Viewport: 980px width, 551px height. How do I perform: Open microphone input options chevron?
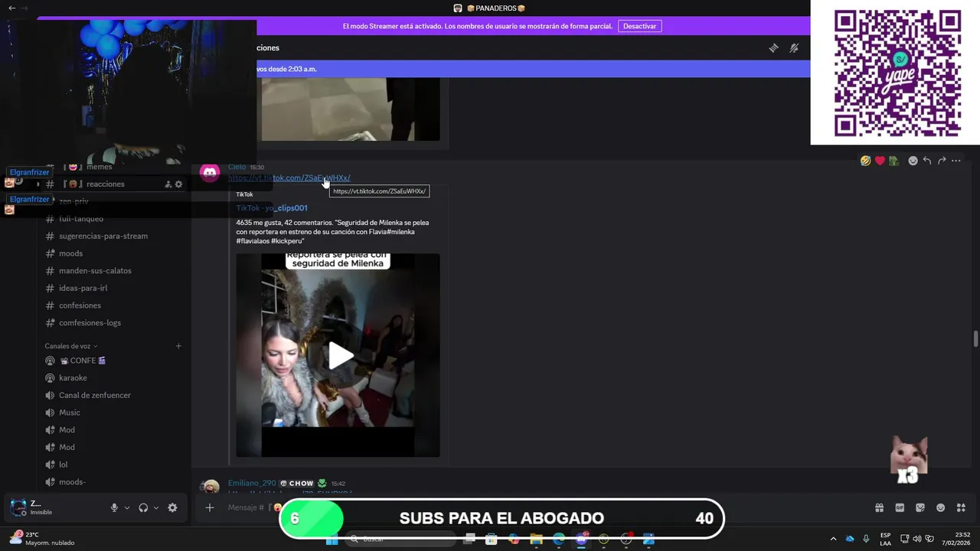127,507
